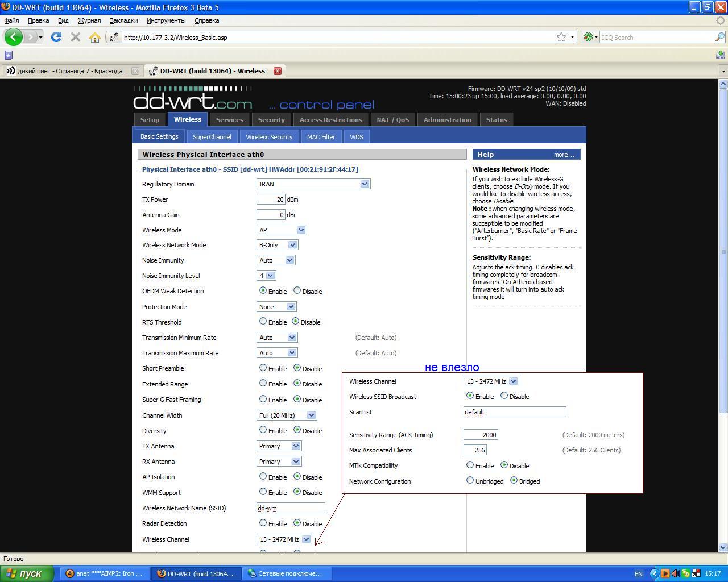Bookmark this page with the star icon
Image resolution: width=728 pixels, height=582 pixels.
[561, 37]
